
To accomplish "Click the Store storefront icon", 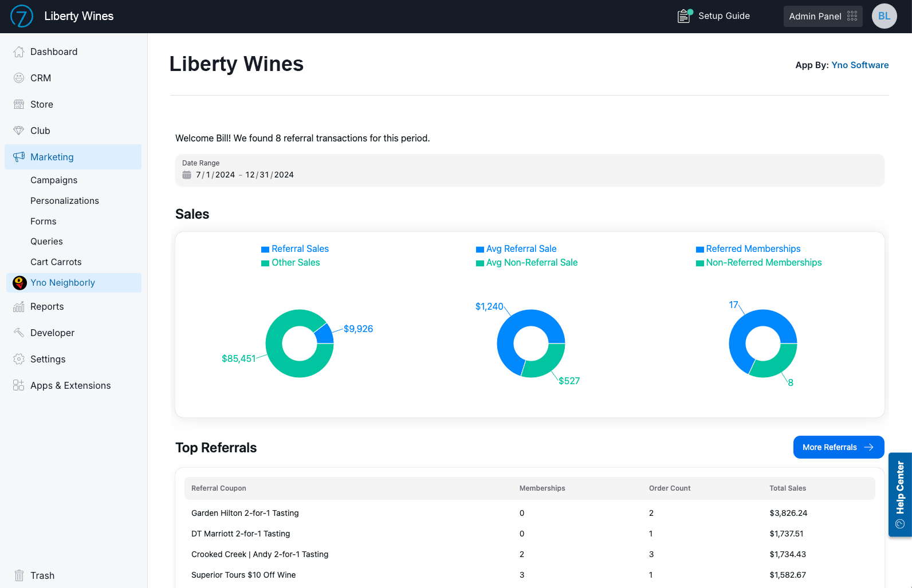I will pos(19,104).
